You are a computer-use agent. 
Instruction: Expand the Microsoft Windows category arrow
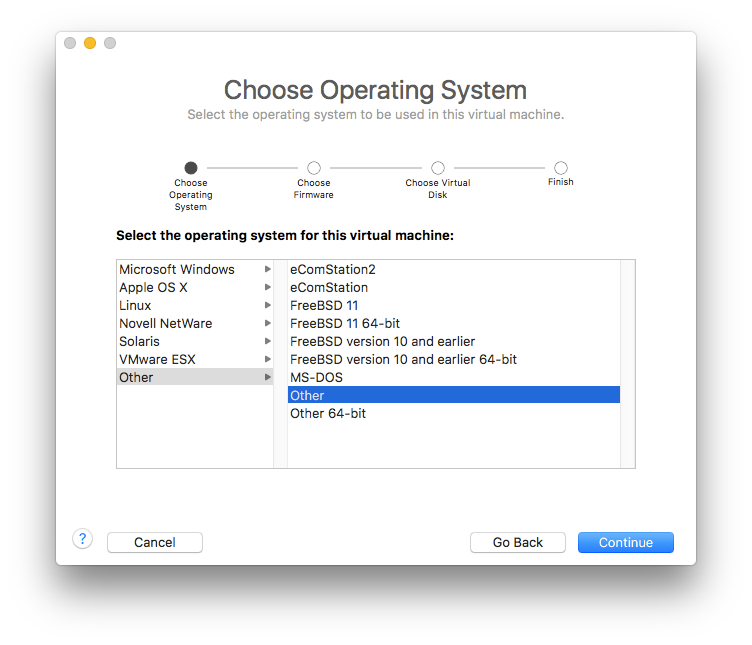267,270
